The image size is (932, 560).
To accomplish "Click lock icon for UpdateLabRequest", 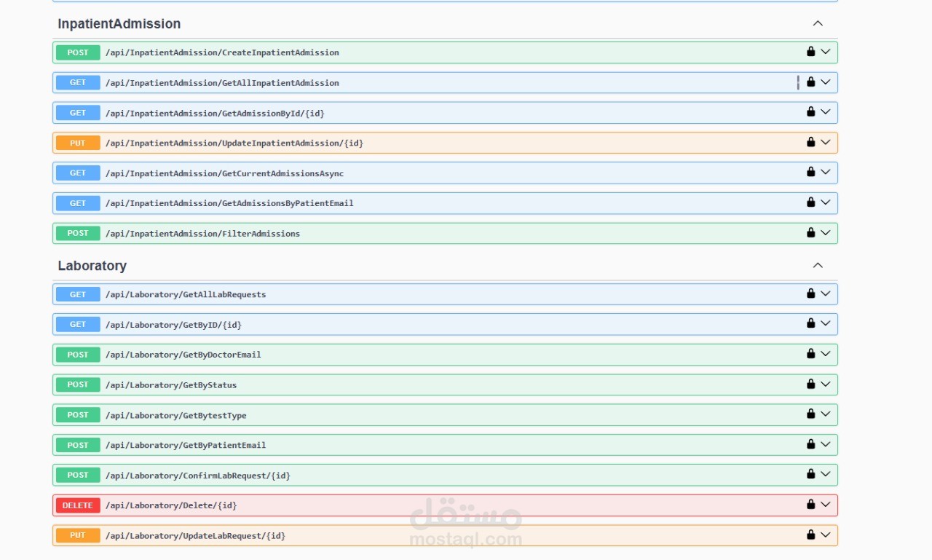I will pyautogui.click(x=810, y=535).
